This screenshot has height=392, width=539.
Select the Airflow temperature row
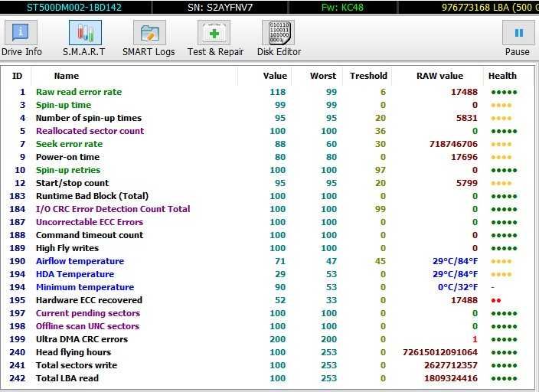click(x=267, y=261)
